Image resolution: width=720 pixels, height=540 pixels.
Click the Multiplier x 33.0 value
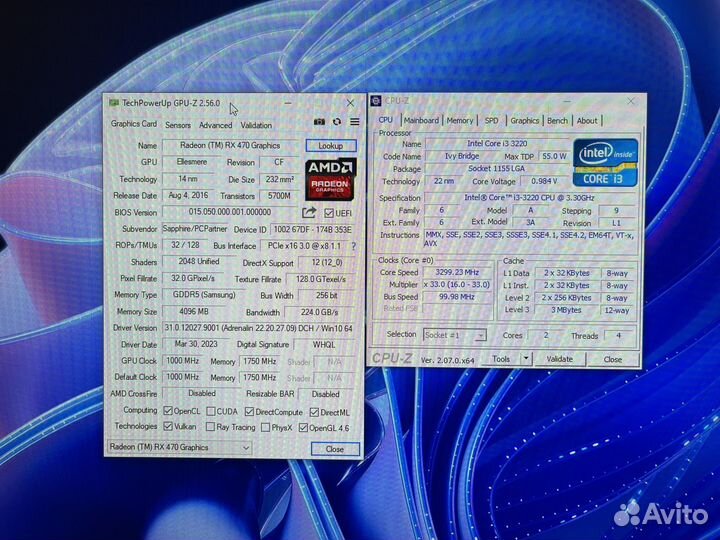tap(457, 284)
